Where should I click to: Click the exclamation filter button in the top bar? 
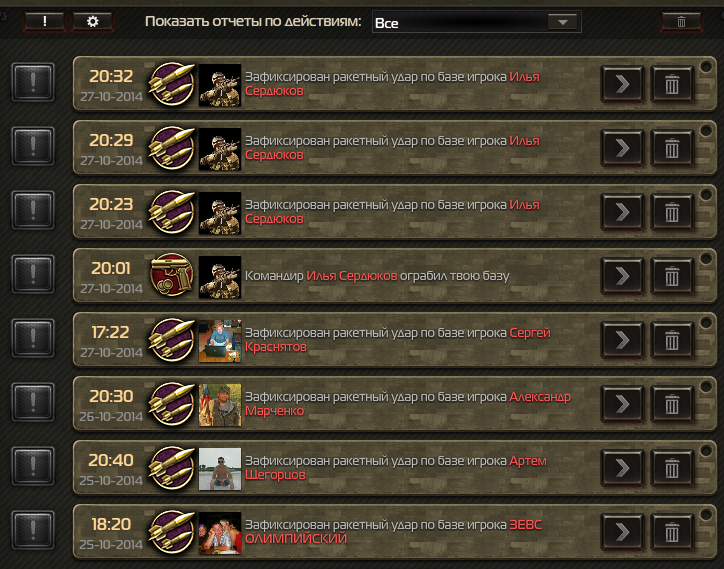(x=44, y=21)
